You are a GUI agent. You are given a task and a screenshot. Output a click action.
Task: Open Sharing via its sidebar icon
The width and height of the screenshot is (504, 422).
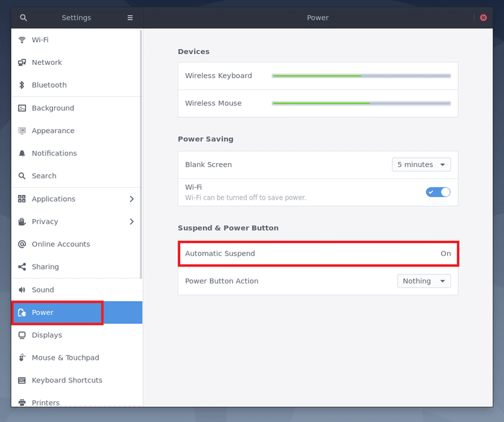pyautogui.click(x=22, y=267)
